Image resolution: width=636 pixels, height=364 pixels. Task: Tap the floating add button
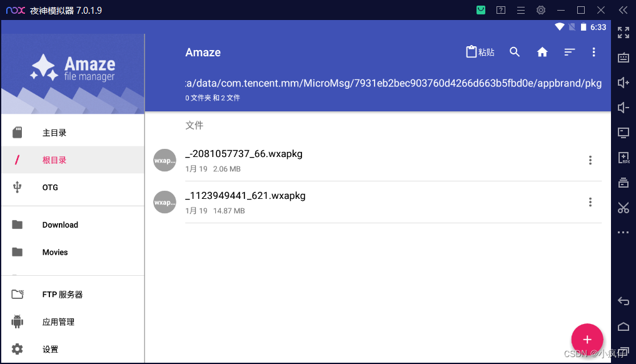click(587, 340)
